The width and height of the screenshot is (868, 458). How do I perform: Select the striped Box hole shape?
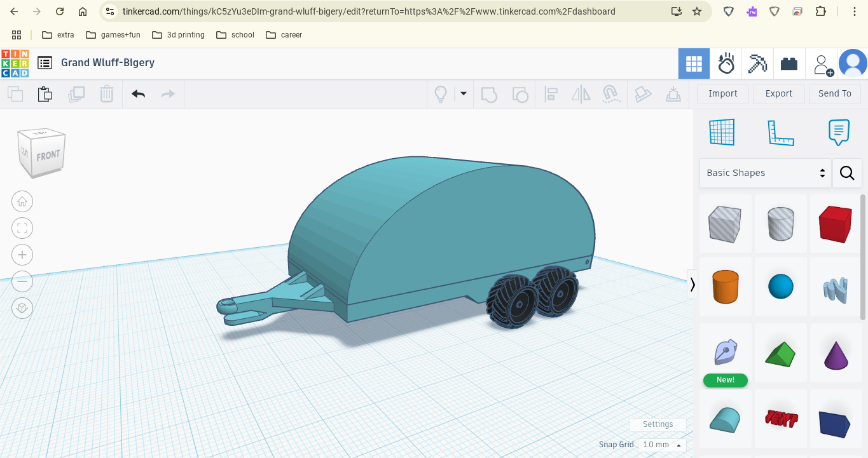click(x=726, y=224)
